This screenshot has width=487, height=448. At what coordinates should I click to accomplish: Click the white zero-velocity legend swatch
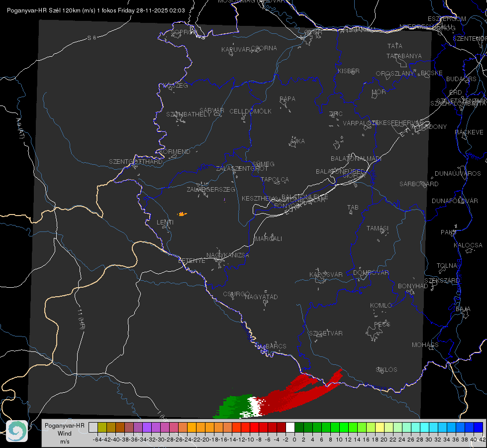point(290,427)
